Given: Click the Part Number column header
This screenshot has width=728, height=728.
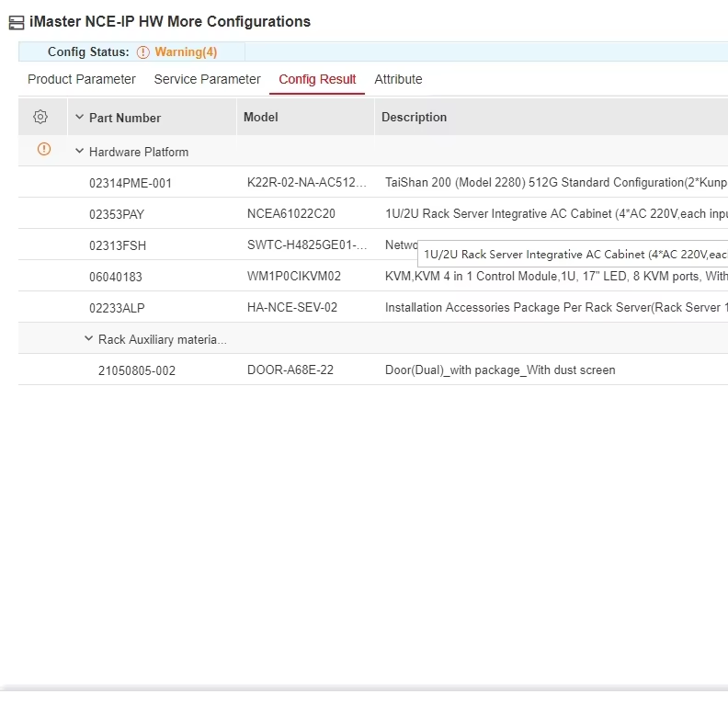Looking at the screenshot, I should 125,118.
